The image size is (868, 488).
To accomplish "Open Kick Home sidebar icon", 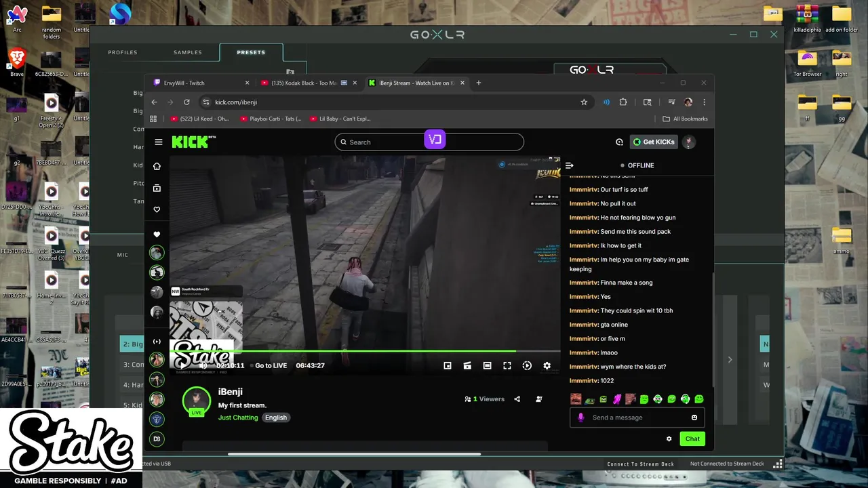I will (157, 166).
